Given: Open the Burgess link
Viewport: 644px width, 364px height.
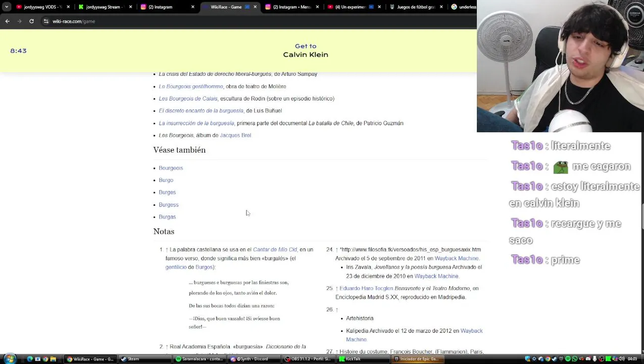Looking at the screenshot, I should coord(169,205).
